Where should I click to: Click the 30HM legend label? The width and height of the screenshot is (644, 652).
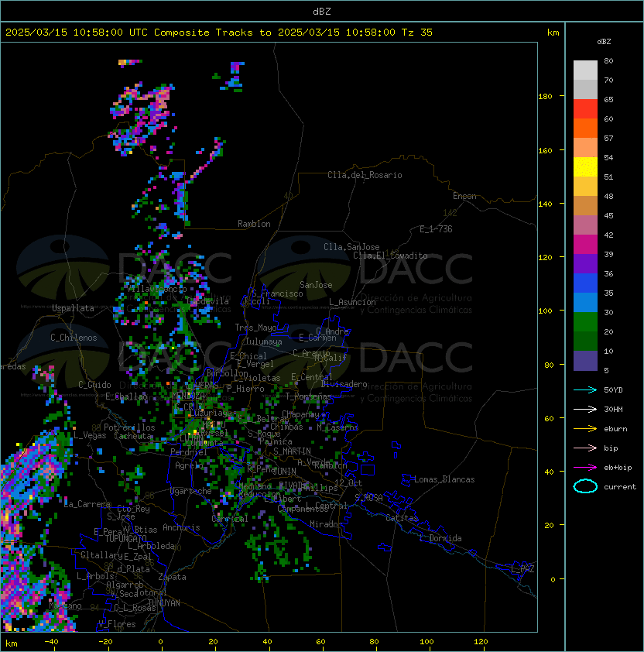[x=613, y=410]
